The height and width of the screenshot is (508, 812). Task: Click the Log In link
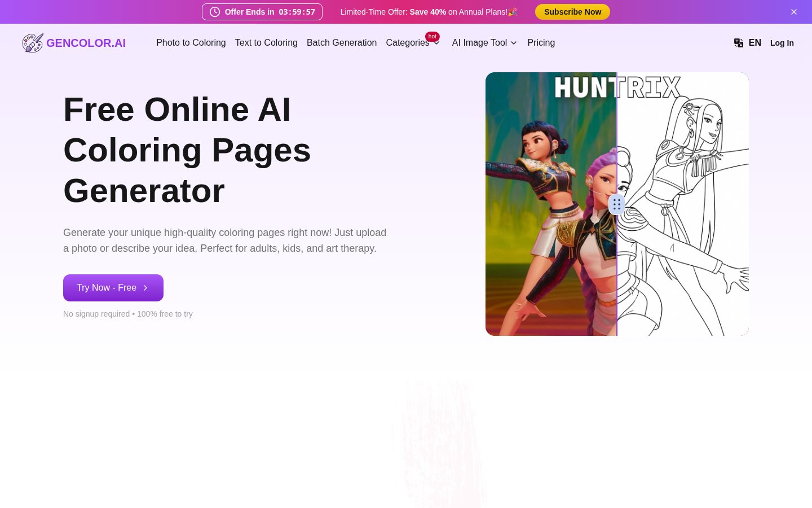(782, 43)
